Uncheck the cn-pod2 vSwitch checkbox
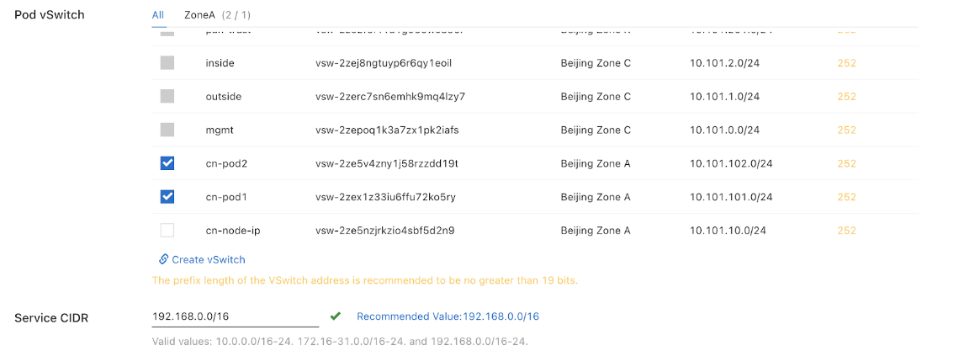980x351 pixels. point(167,163)
